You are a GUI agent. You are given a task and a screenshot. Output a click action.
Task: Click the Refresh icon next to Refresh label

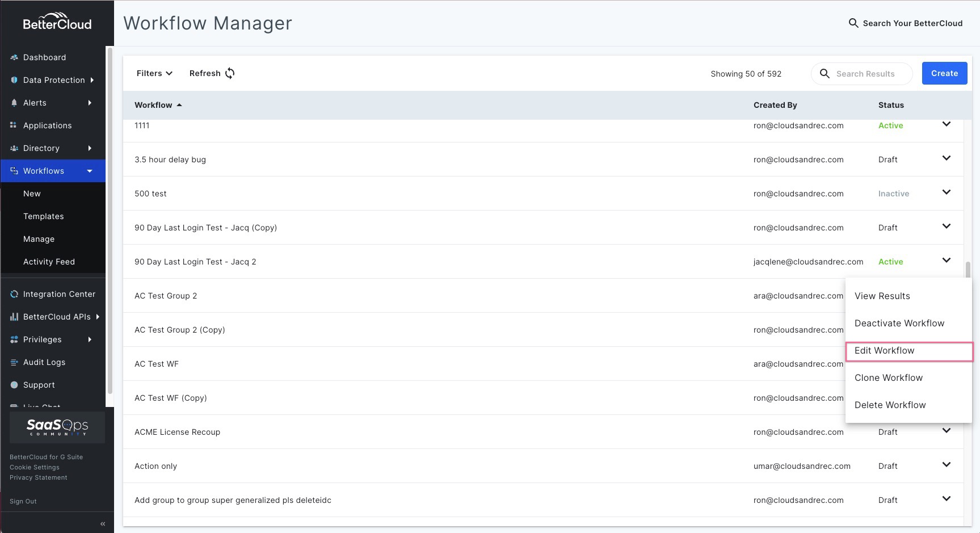230,73
